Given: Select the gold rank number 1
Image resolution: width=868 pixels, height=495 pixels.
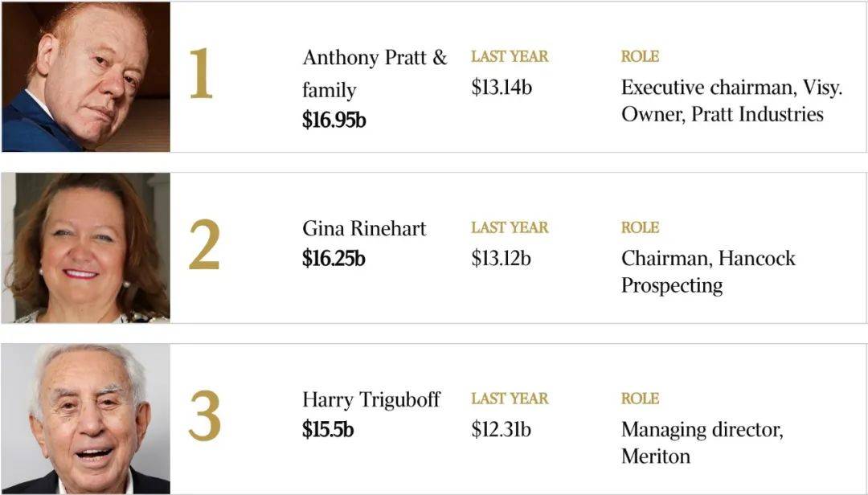Looking at the screenshot, I should click(201, 74).
